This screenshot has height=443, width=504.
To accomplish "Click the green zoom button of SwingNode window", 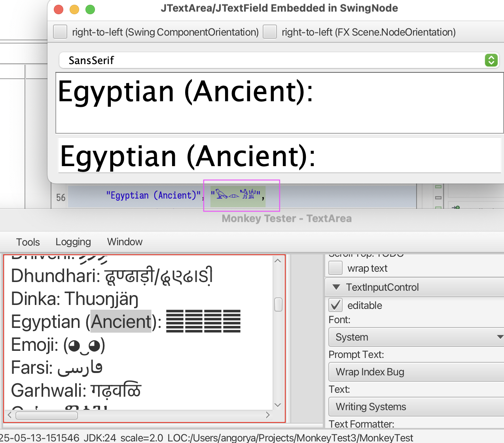I will (90, 9).
